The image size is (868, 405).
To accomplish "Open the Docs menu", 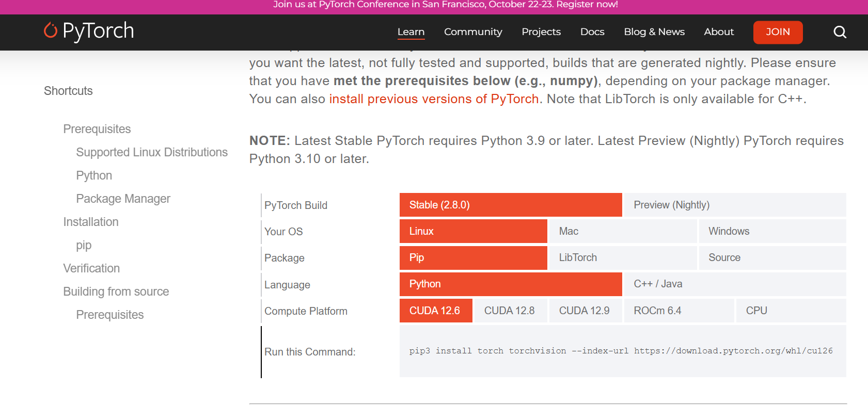I will [x=592, y=32].
